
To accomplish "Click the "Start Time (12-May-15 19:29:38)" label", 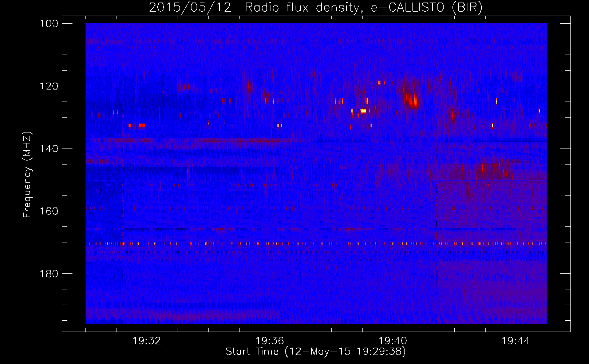I will (x=315, y=352).
